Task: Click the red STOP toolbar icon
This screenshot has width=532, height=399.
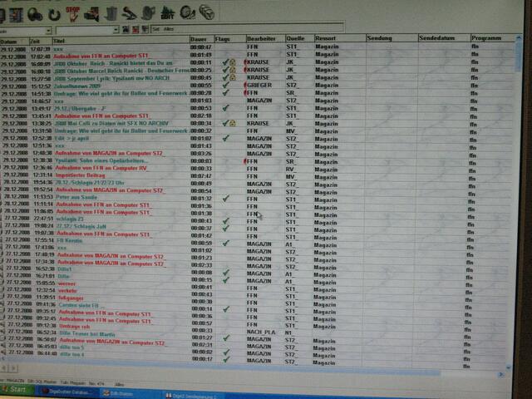Action: (x=72, y=12)
